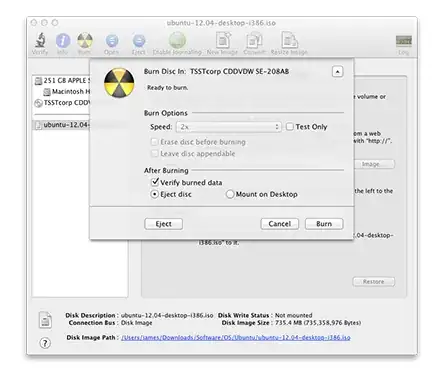Click the Disk Description value ubuntu-12.04-desktop-i386.iso
This screenshot has width=444, height=377.
pos(167,315)
